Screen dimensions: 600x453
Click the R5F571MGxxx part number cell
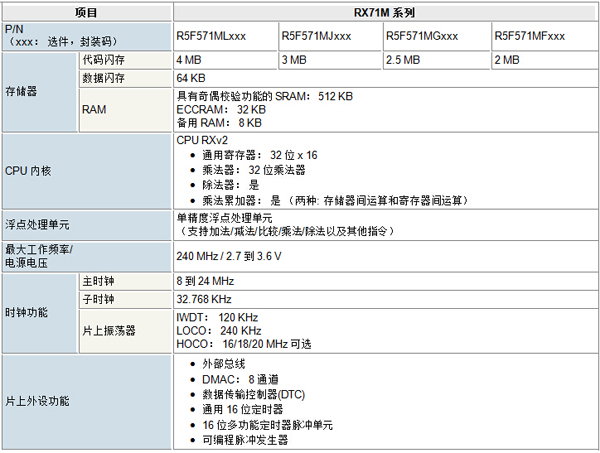[422, 36]
